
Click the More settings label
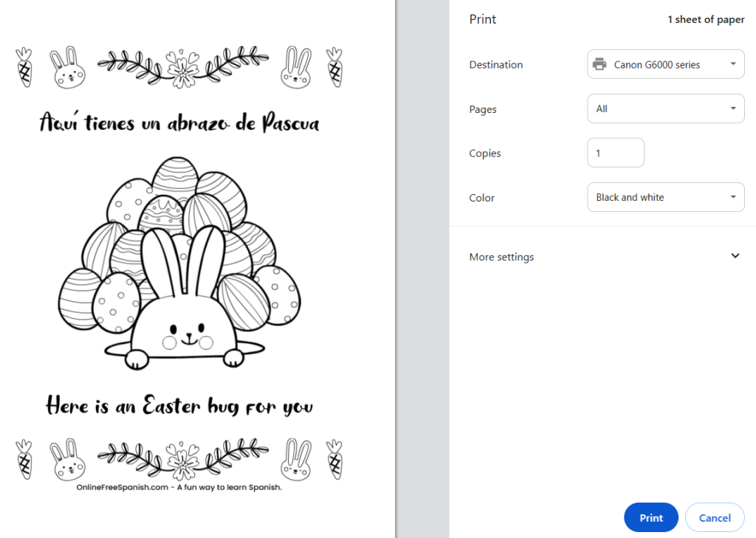click(501, 257)
